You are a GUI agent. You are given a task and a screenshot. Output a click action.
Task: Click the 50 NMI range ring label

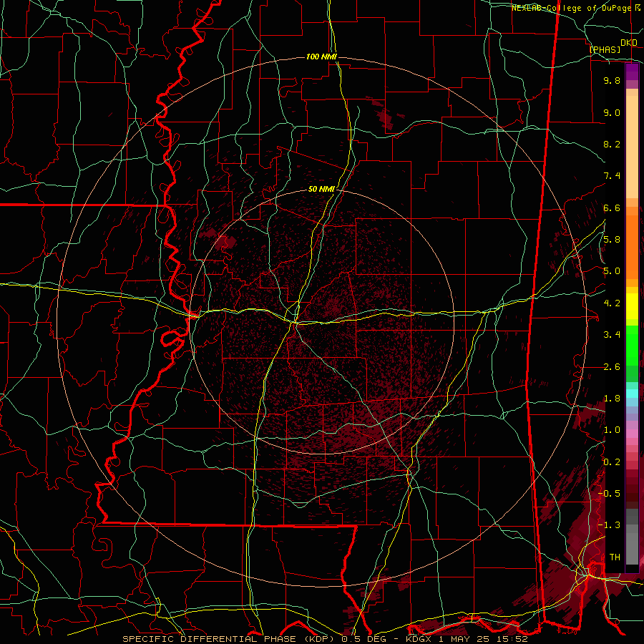(x=321, y=189)
